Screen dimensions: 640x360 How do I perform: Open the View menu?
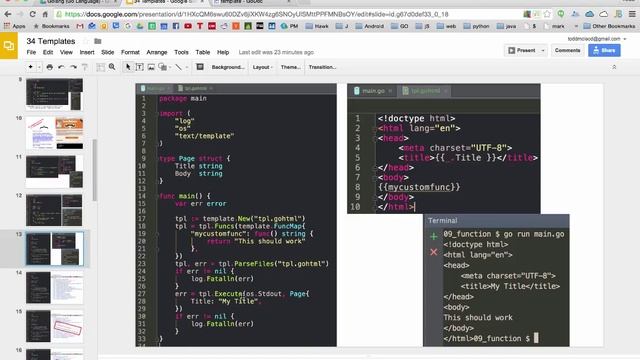click(x=66, y=52)
